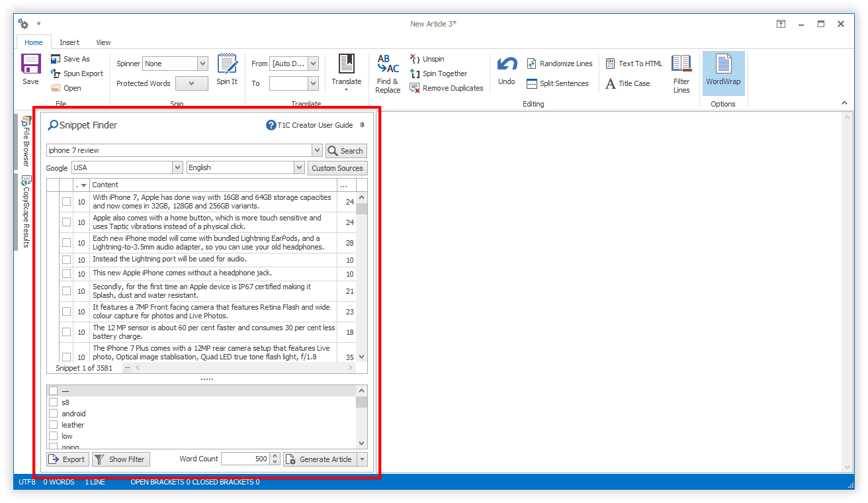Expand the search query history dropdown

(x=317, y=151)
